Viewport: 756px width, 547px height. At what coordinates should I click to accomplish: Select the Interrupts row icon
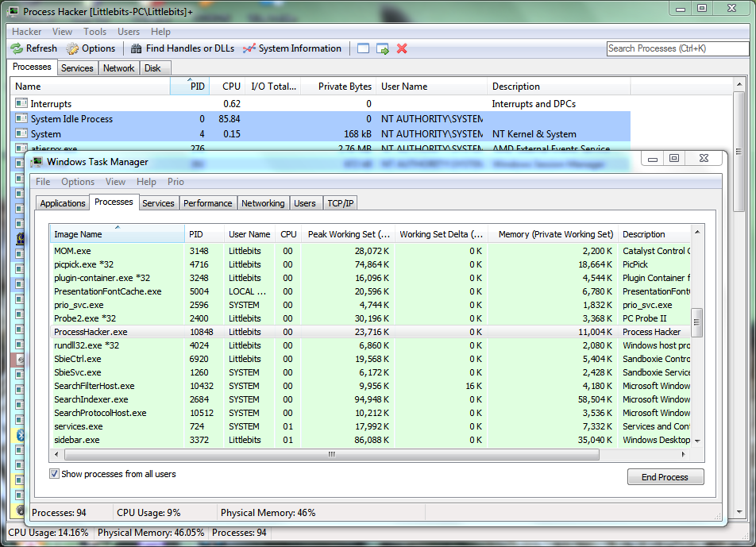click(x=21, y=103)
